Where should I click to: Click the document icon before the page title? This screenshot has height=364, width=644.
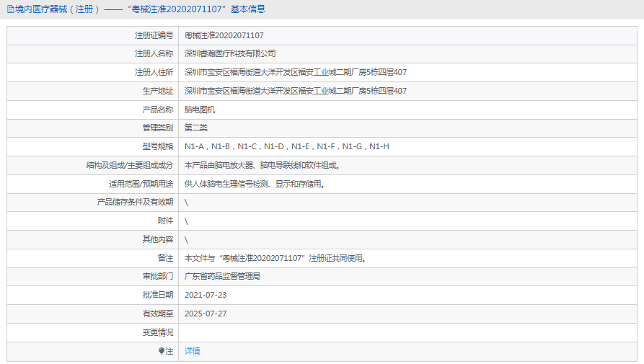coord(11,9)
